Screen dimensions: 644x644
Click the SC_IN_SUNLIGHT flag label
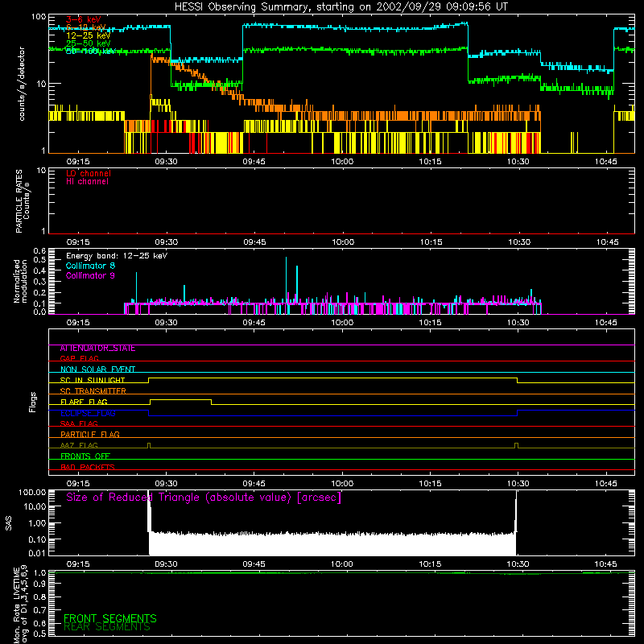[93, 380]
